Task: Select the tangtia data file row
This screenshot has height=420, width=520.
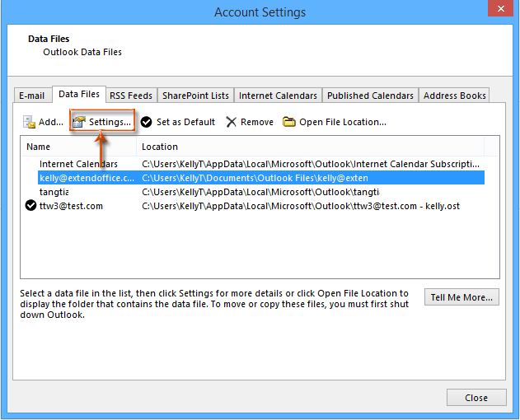Action: (x=54, y=192)
